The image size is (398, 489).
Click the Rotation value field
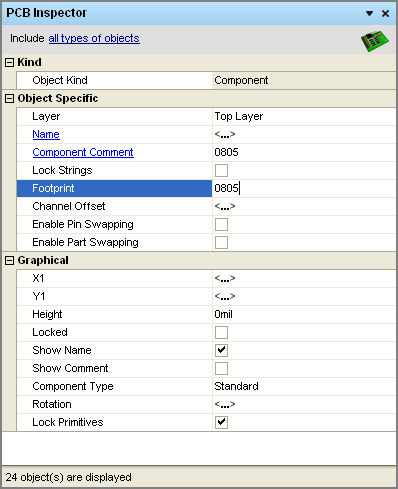304,404
